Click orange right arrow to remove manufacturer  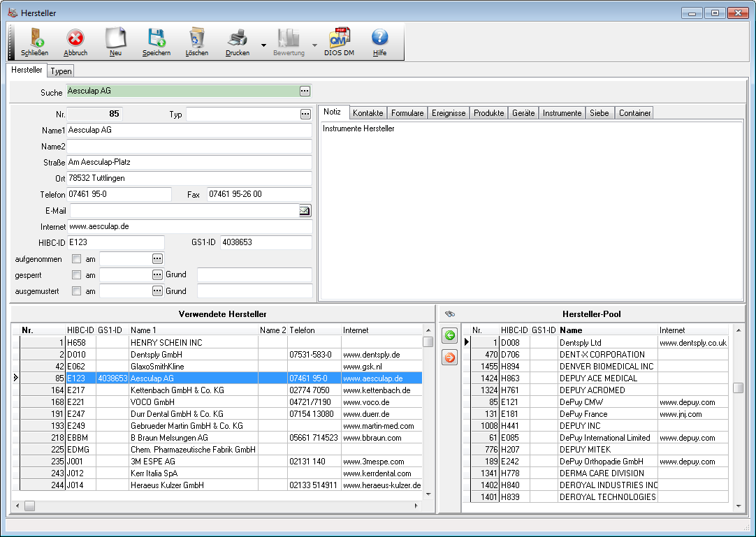tap(450, 358)
